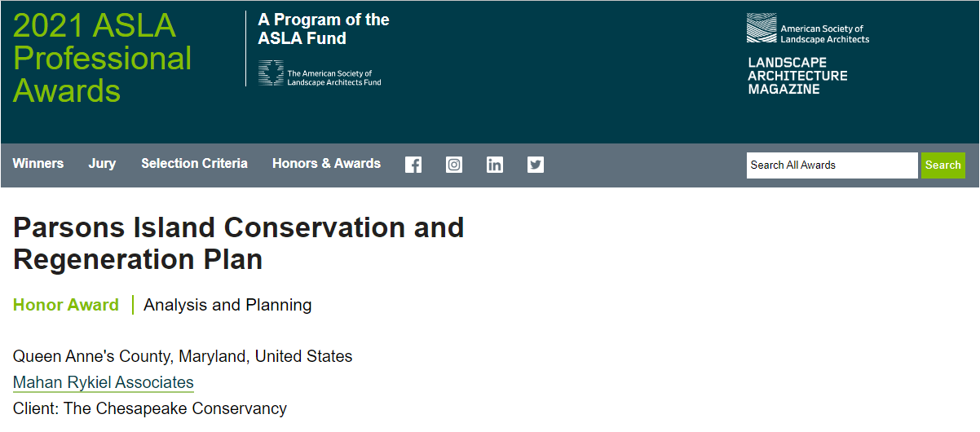
Task: Open the LinkedIn social icon
Action: (495, 165)
